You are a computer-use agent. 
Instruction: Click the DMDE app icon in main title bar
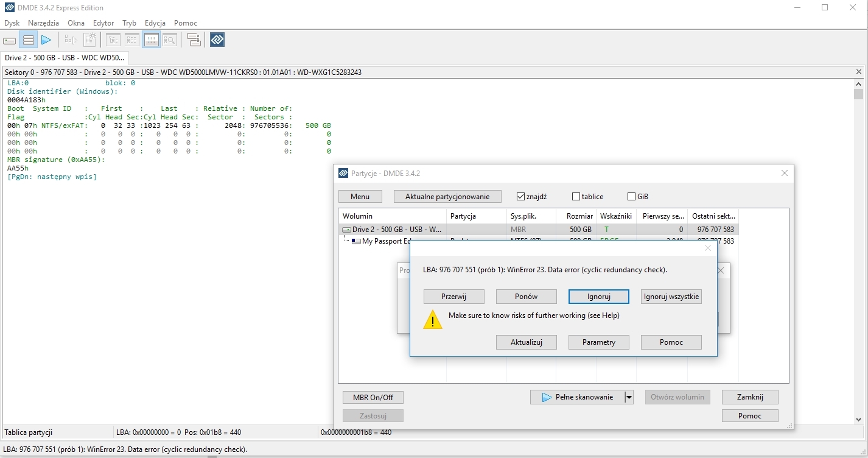click(x=10, y=8)
